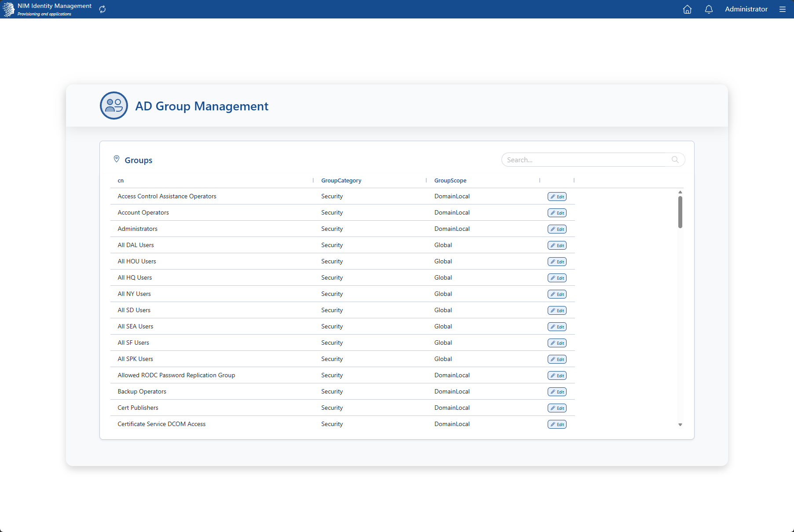Select the All SPK Users name
This screenshot has width=794, height=532.
(x=135, y=359)
